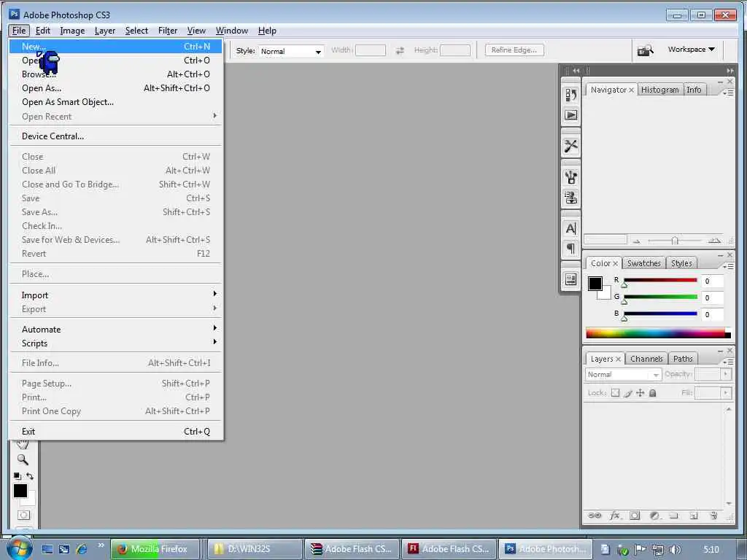Open the Style dropdown showing Normal
Image resolution: width=747 pixels, height=560 pixels.
click(x=291, y=51)
